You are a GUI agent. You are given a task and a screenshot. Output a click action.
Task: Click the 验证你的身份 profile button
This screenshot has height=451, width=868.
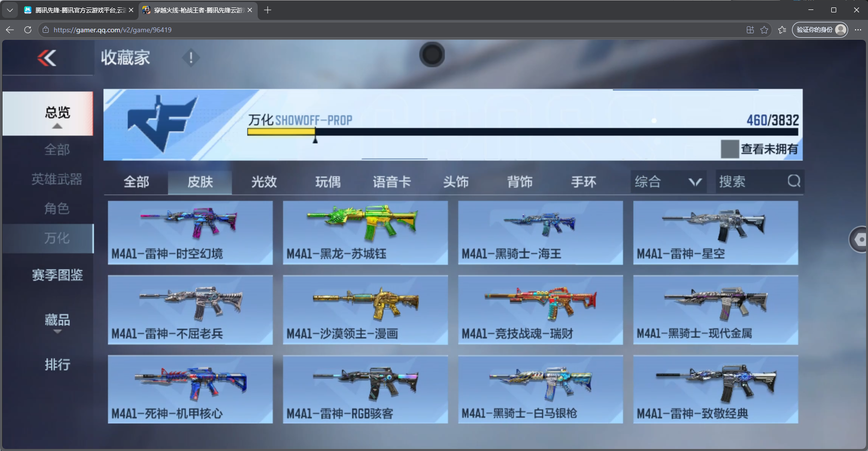(820, 30)
